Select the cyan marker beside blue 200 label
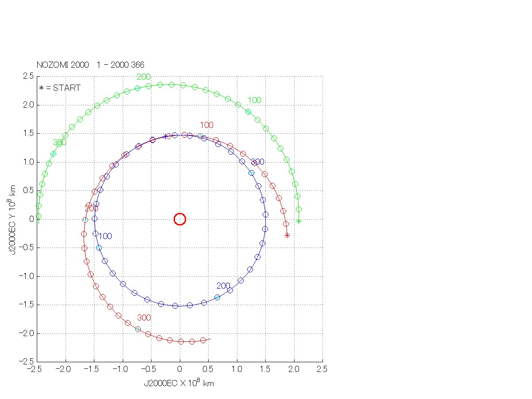532x399 pixels. (x=217, y=297)
